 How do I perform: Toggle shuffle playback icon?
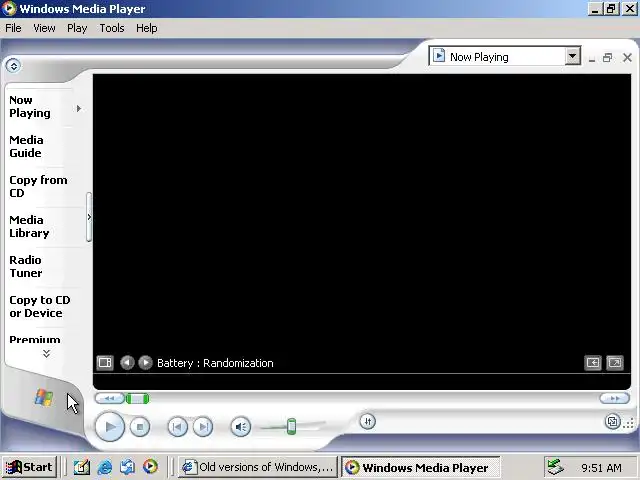coord(368,422)
